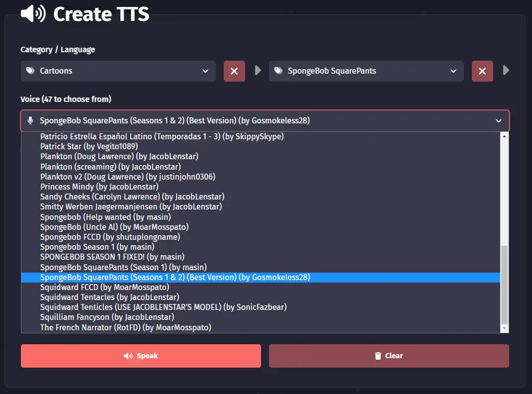Click the voice list scrollbar thumb
The height and width of the screenshot is (394, 532).
click(504, 285)
